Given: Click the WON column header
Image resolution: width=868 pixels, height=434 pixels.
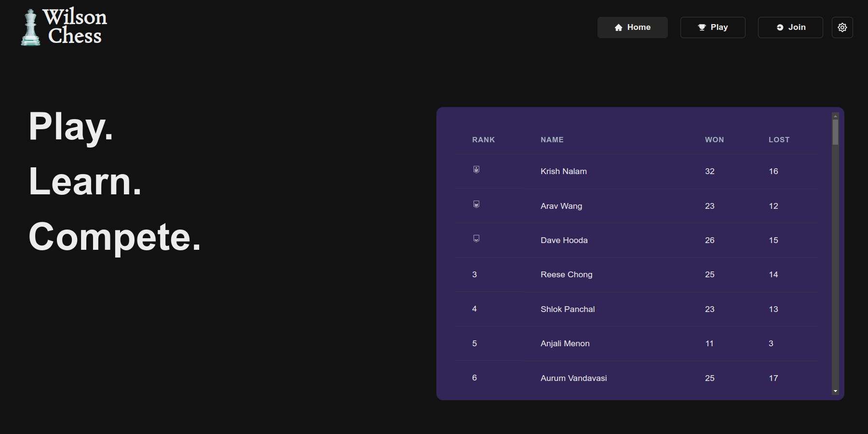Looking at the screenshot, I should pos(714,140).
